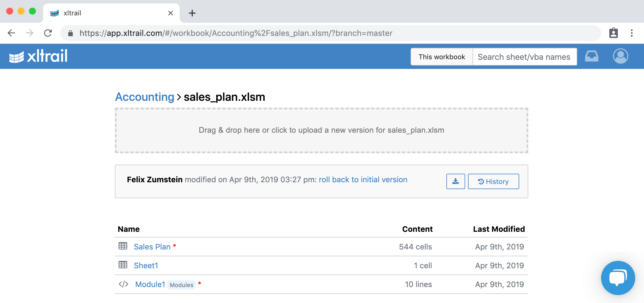Viewport: 644px width, 303px height.
Task: Open the inbox tray icon
Action: pos(591,56)
